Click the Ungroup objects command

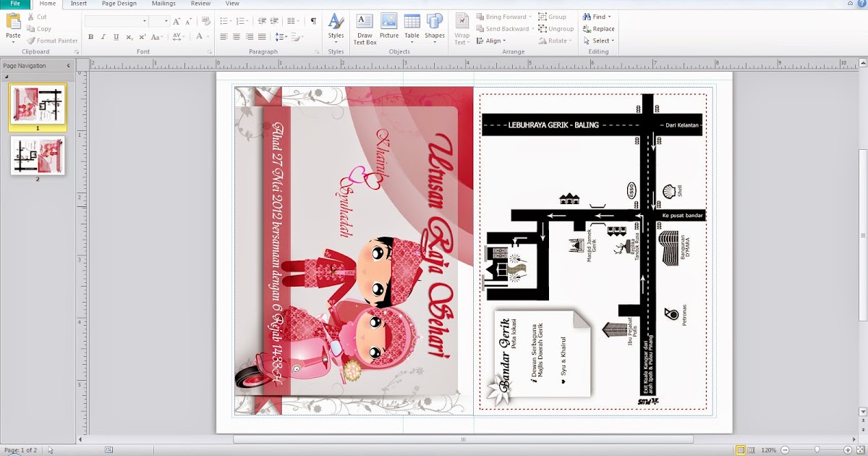coord(556,29)
